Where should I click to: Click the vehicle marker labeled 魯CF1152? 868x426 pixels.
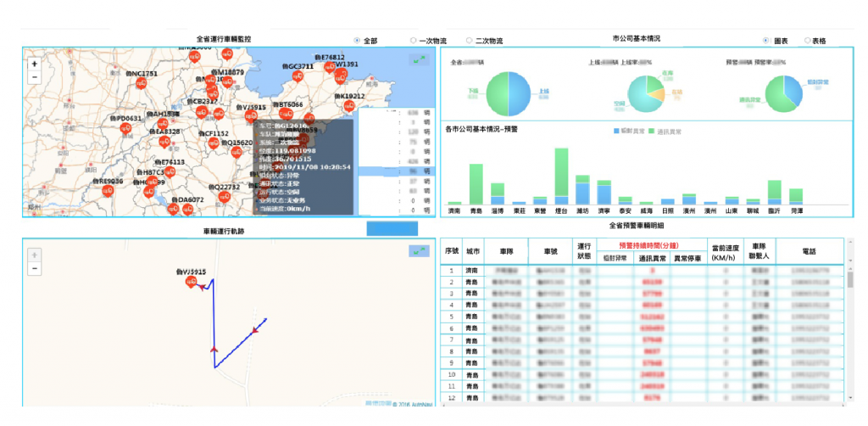[x=213, y=143]
